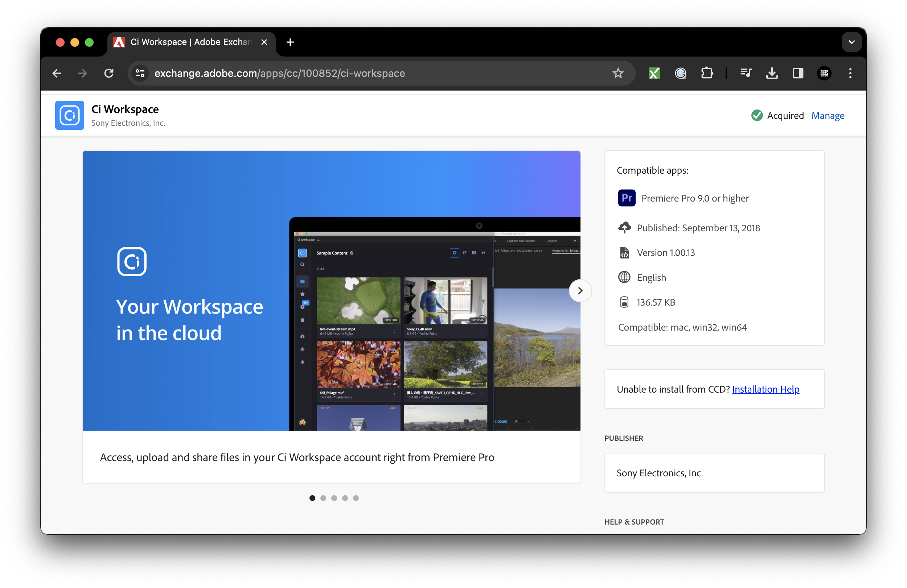Open Chrome three-dot menu
The image size is (907, 588).
(850, 73)
